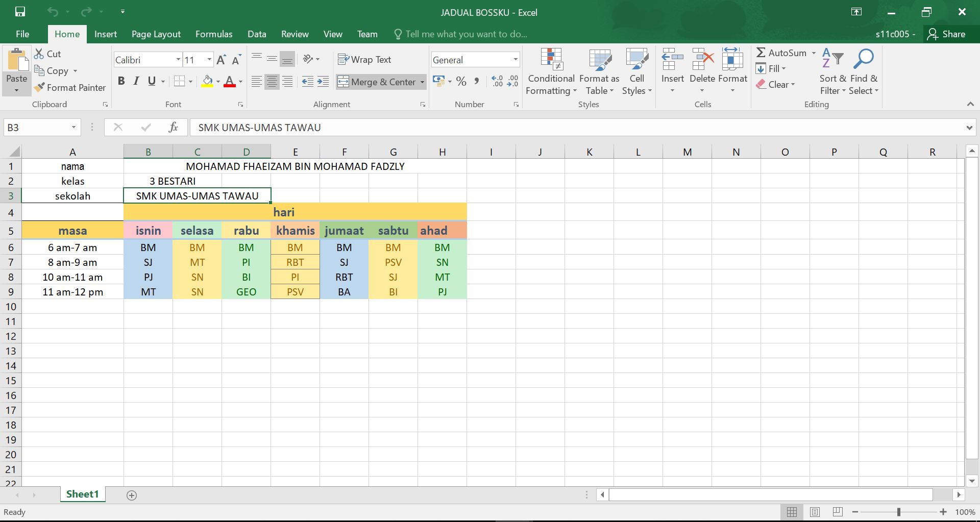Select the cell containing 3 BESTARI
Image resolution: width=980 pixels, height=522 pixels.
(x=173, y=181)
